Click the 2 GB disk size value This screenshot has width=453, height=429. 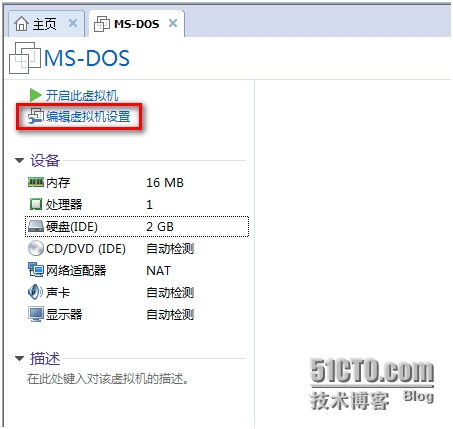pyautogui.click(x=160, y=227)
